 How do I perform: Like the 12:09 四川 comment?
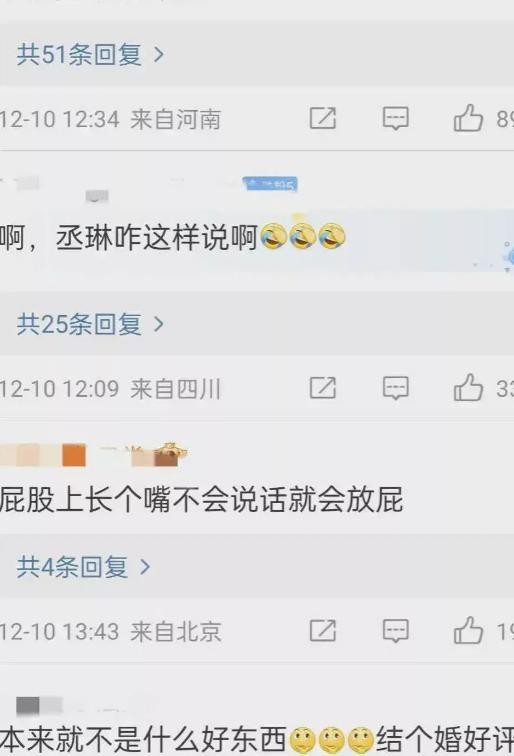(468, 388)
